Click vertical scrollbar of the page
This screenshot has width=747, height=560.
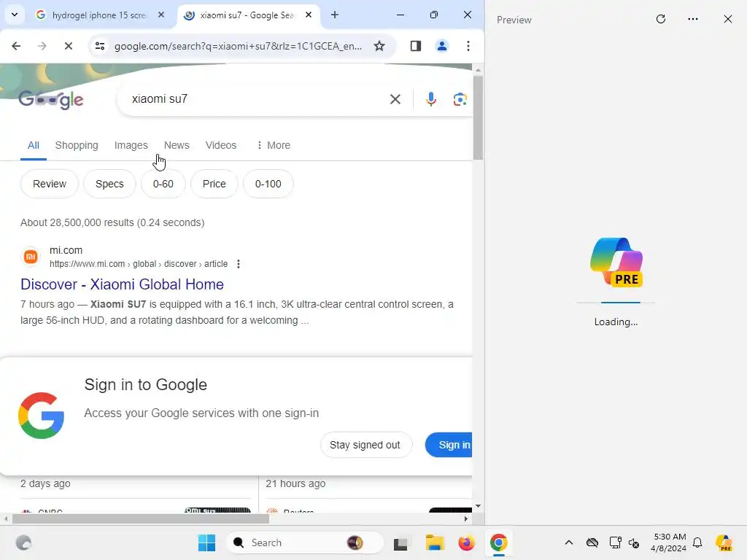click(478, 117)
